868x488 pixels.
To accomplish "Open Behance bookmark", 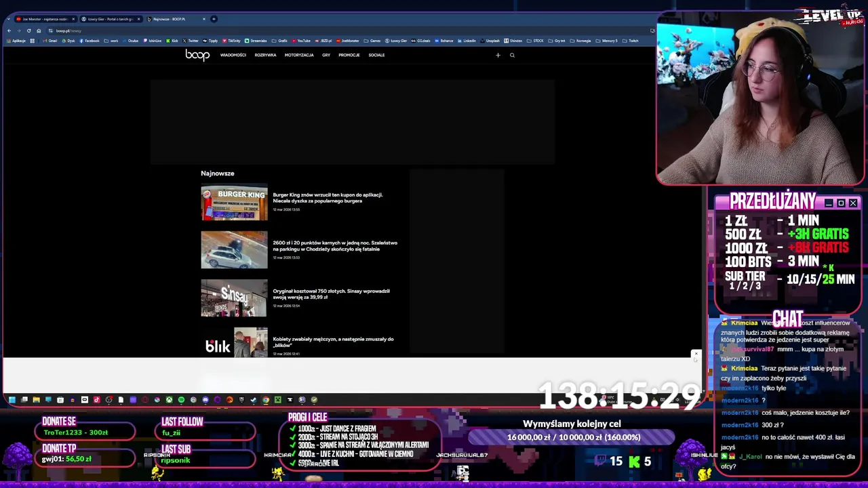I will [443, 41].
